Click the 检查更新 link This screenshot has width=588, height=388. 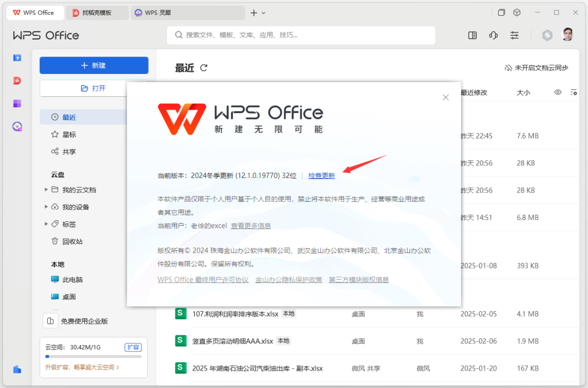[x=321, y=176]
